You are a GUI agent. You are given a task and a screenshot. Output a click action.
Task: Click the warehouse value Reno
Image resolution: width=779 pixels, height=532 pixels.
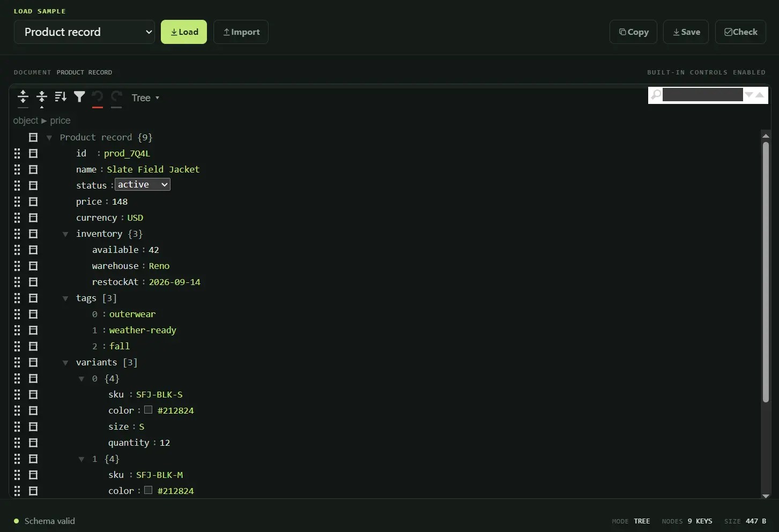pos(159,266)
